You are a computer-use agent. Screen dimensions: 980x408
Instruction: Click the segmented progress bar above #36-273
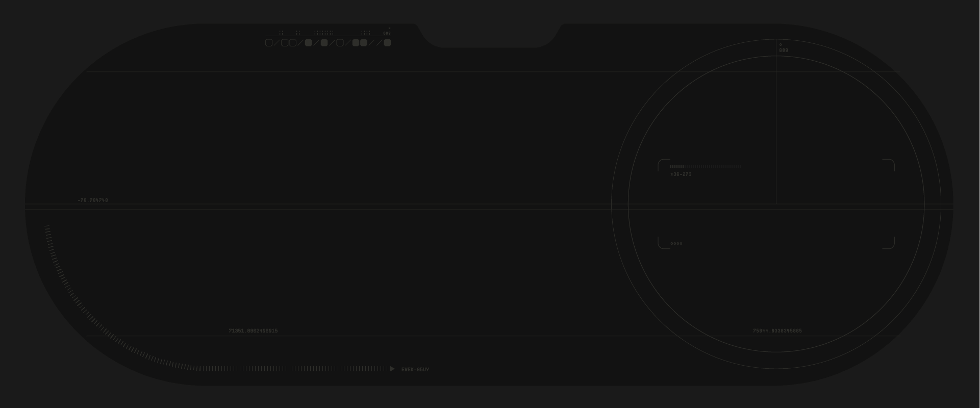point(705,166)
